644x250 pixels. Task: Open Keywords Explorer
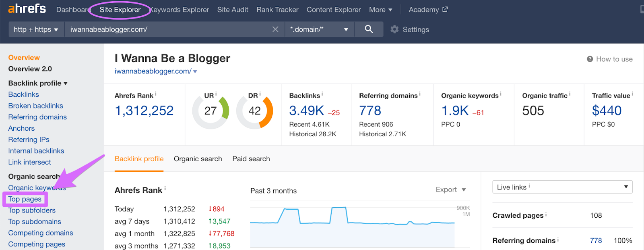click(x=180, y=10)
